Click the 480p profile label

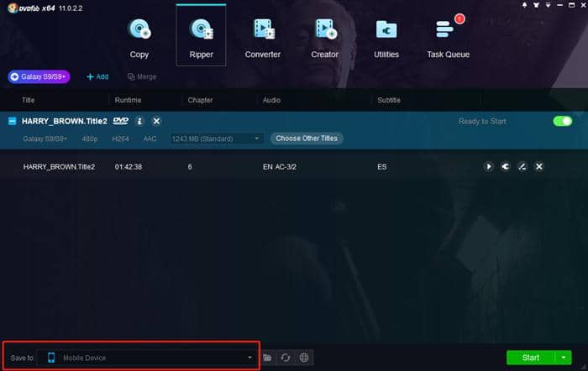90,138
